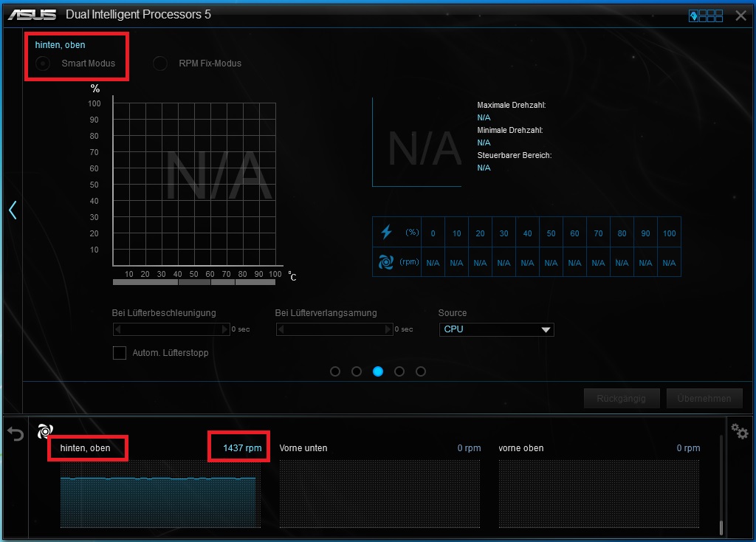Click right arrow of Lüfterverlangsamung slider
This screenshot has width=756, height=542.
[x=388, y=329]
